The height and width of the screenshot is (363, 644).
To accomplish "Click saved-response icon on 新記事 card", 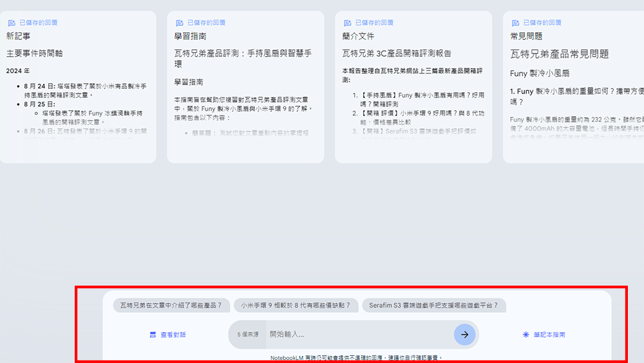I will coord(12,23).
